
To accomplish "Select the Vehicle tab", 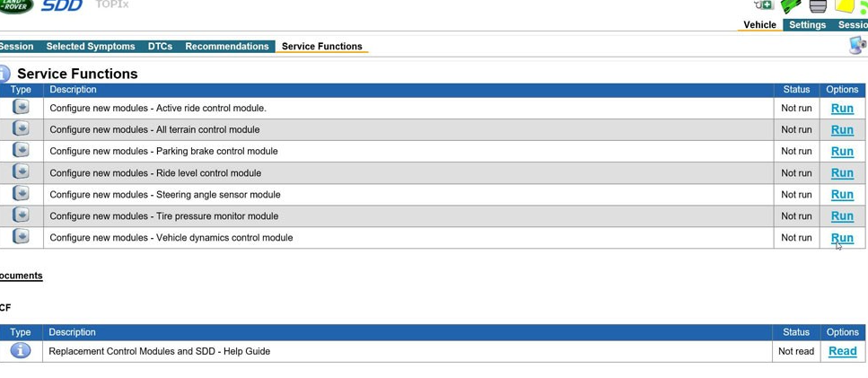I will click(x=759, y=25).
